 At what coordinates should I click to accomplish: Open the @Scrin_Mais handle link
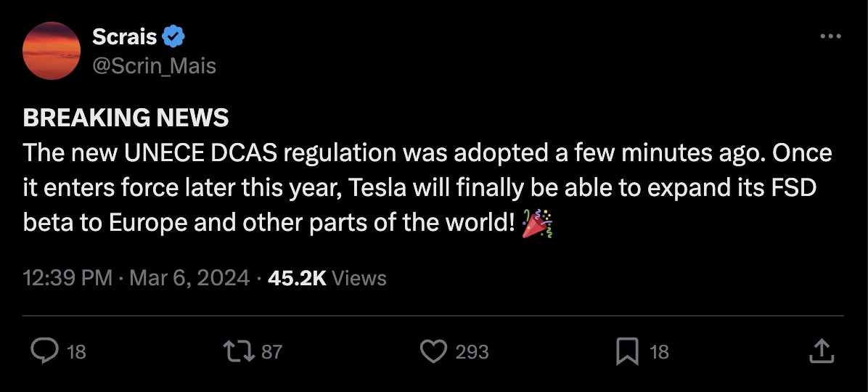click(x=154, y=66)
